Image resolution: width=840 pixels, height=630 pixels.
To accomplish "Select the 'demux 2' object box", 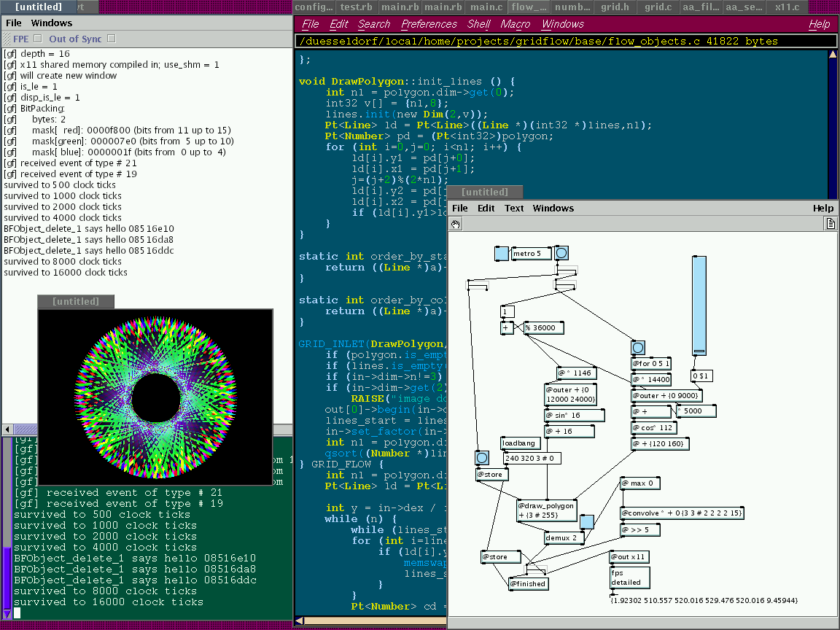I will [x=564, y=538].
